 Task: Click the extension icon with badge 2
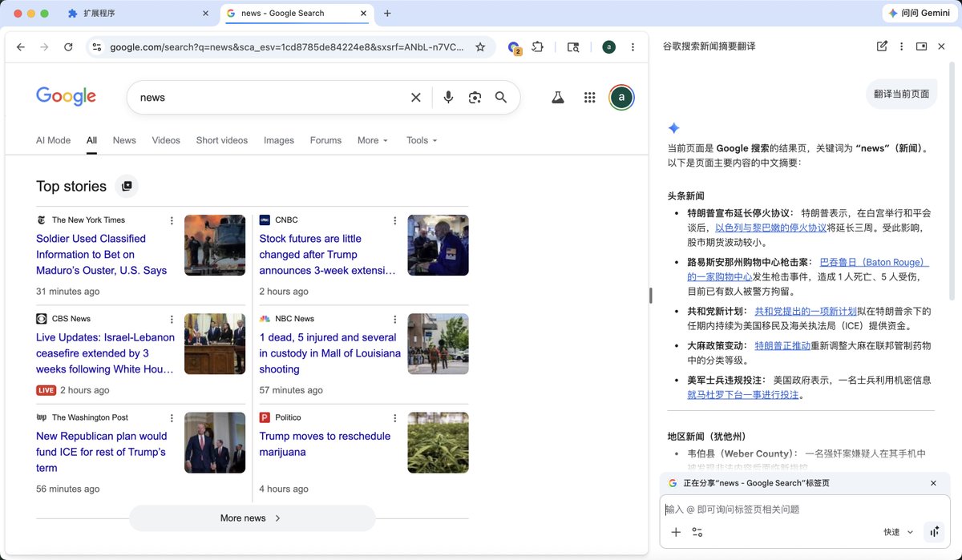(515, 48)
